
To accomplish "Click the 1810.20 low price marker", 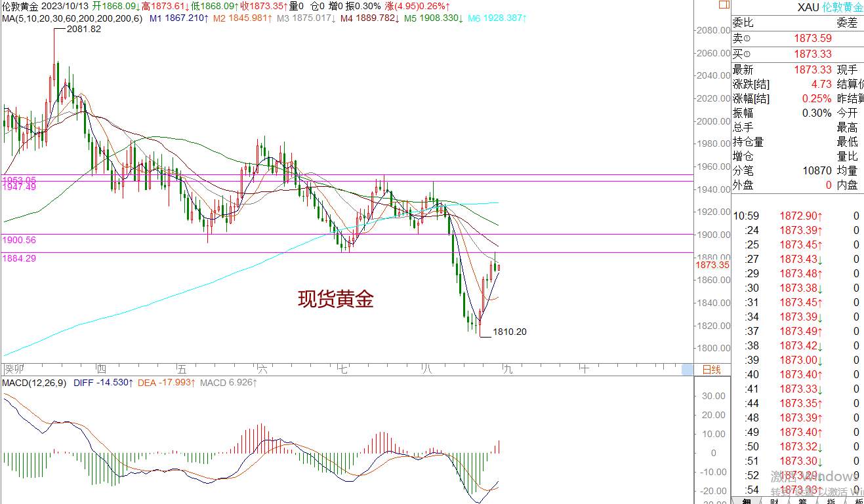I will (509, 332).
